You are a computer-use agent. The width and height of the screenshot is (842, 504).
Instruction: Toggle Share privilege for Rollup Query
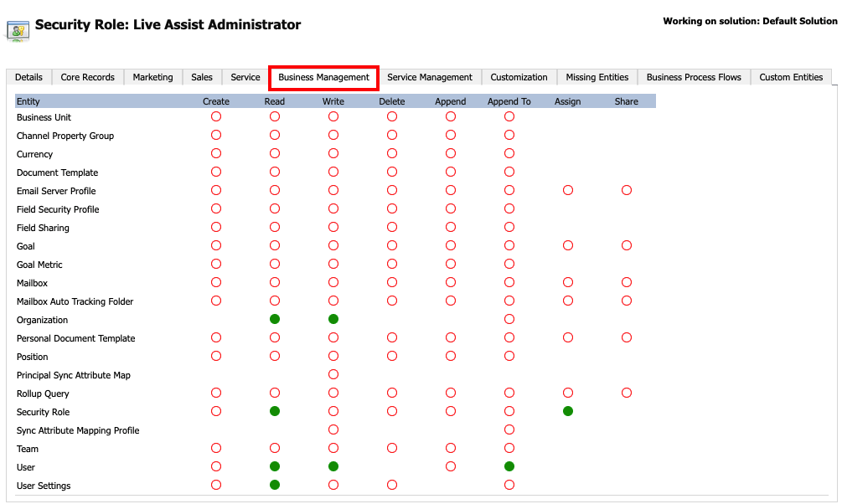point(627,393)
